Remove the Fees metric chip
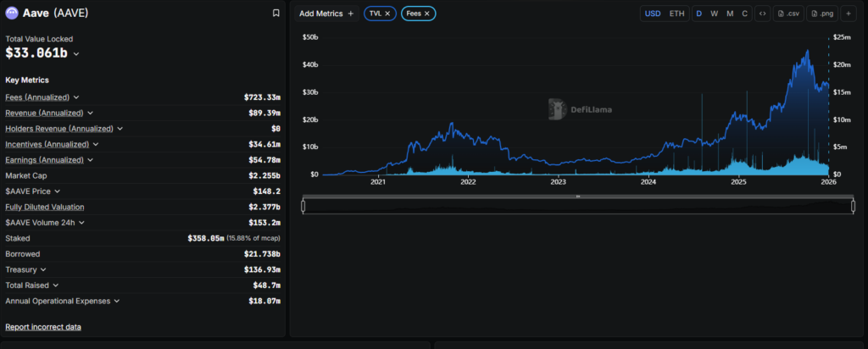This screenshot has width=868, height=349. (427, 14)
